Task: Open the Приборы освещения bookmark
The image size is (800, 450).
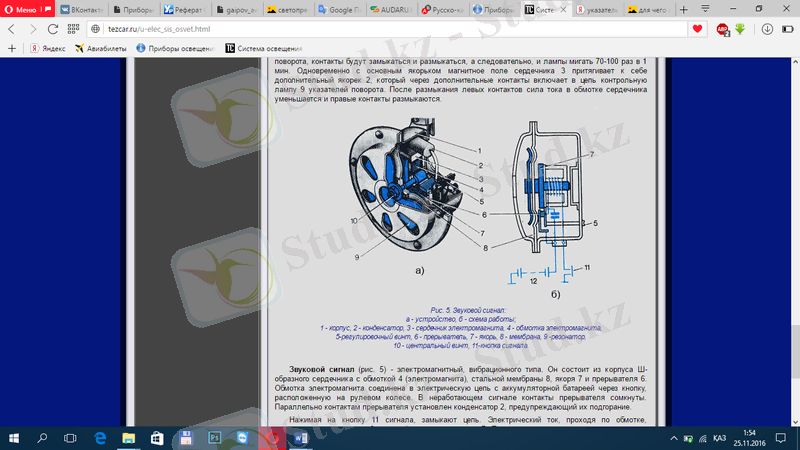Action: [x=176, y=48]
